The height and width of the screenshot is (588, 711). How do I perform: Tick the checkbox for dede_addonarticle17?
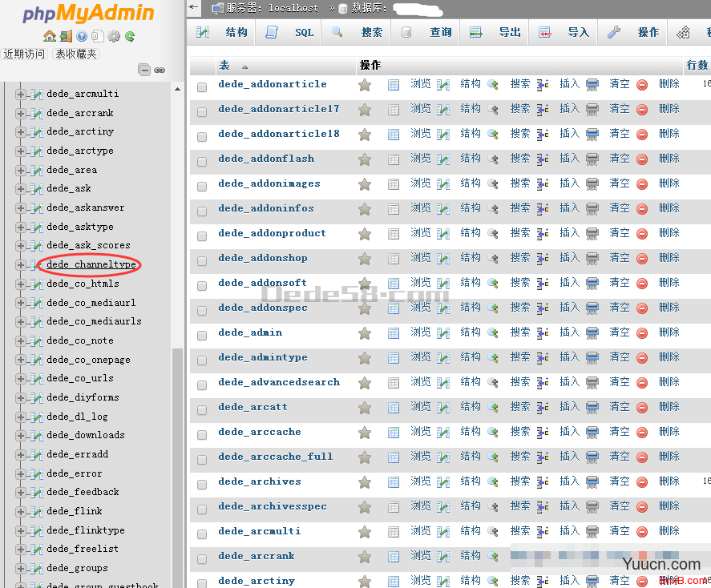[x=202, y=112]
